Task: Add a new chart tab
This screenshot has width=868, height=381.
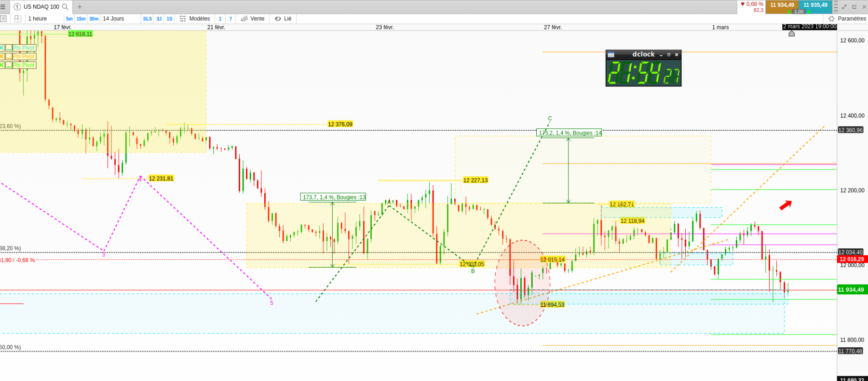Action: (x=80, y=7)
